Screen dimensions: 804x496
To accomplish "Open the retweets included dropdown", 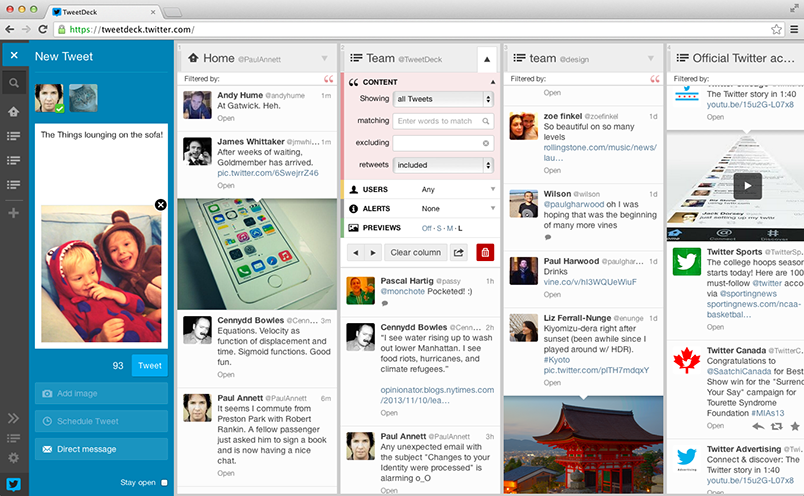I will [443, 165].
